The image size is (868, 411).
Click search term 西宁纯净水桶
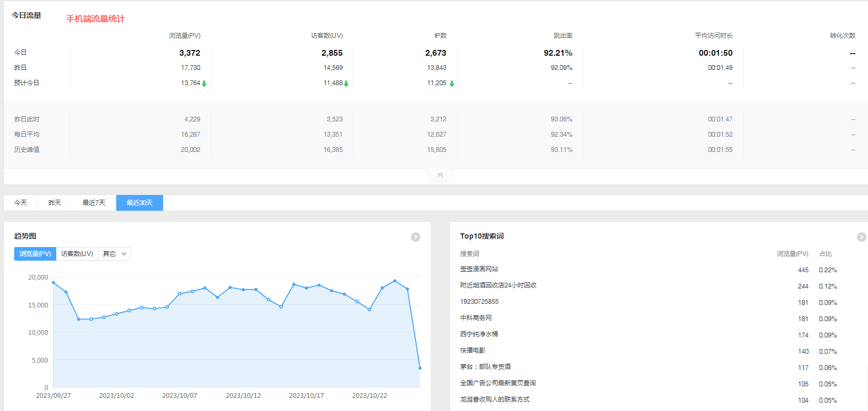479,334
